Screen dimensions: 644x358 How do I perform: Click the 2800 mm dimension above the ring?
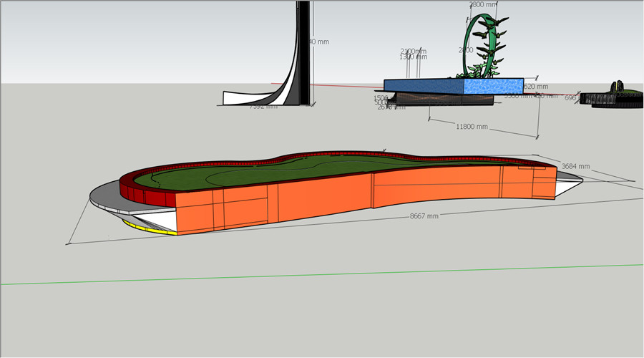click(482, 4)
